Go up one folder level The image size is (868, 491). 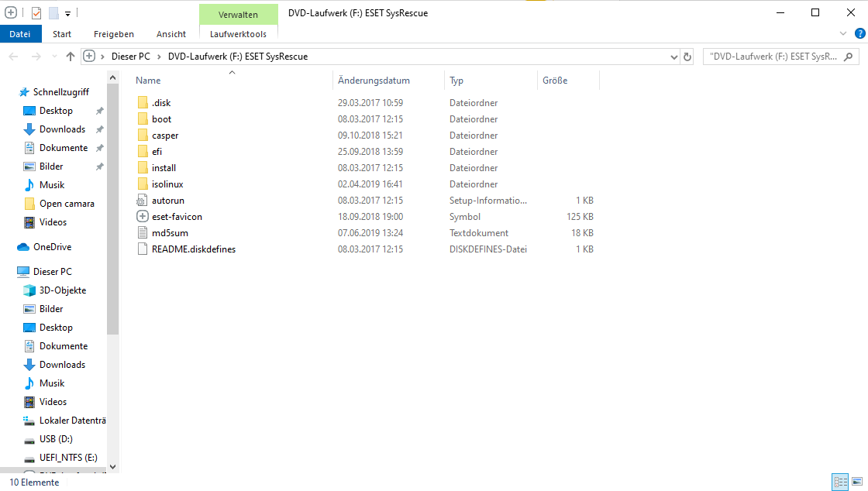71,57
